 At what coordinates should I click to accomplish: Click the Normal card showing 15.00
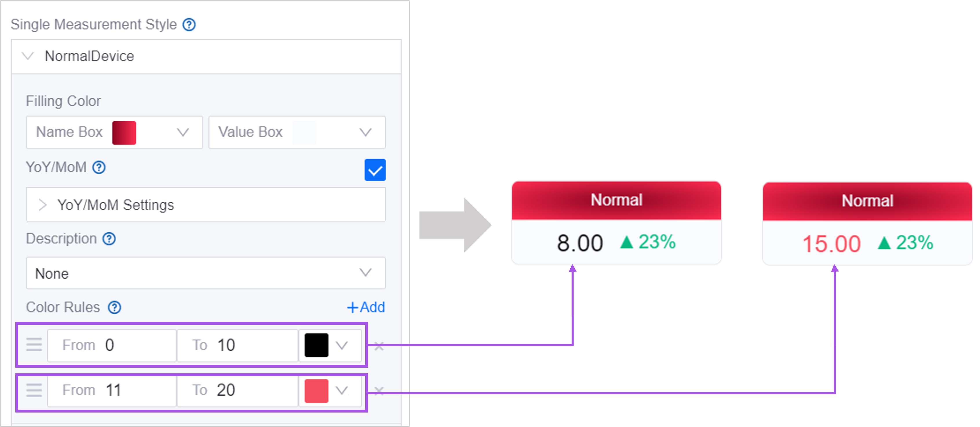pos(867,223)
